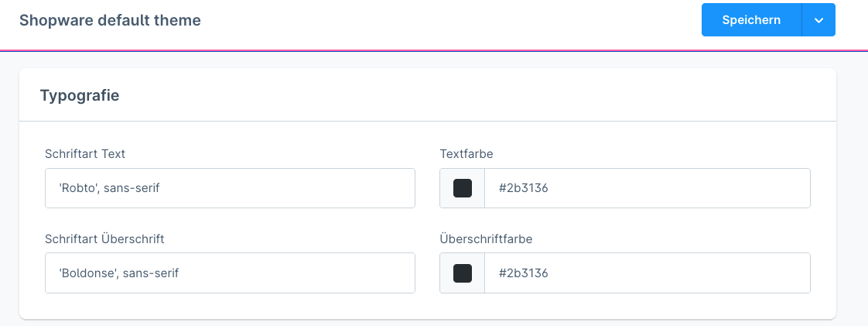The image size is (868, 326).
Task: Click the 'Überschriftfarbe' label
Action: click(485, 239)
